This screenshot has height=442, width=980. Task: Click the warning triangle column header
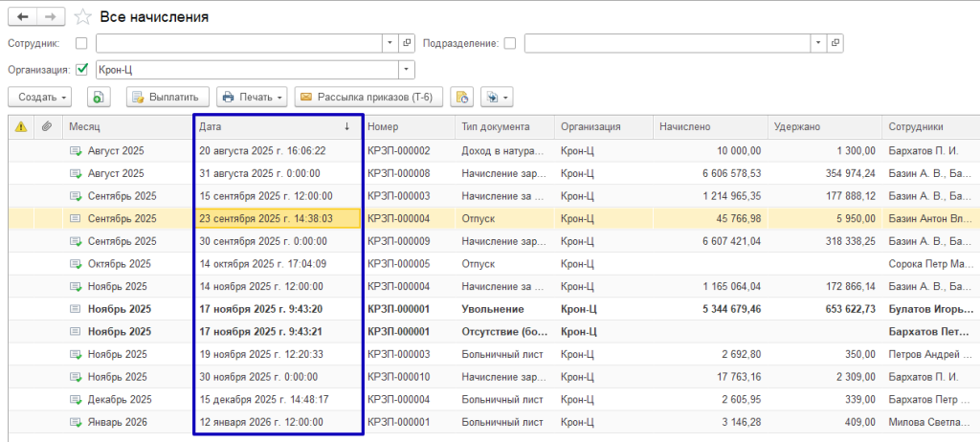[x=20, y=126]
